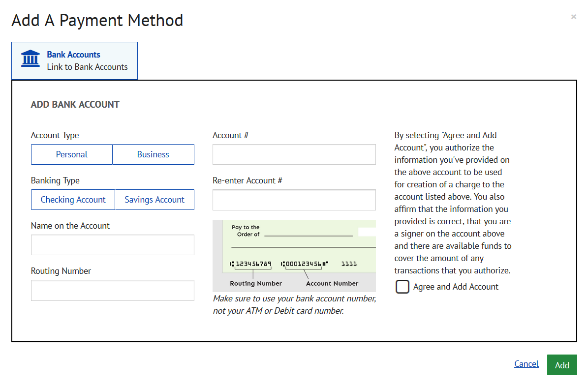Image resolution: width=588 pixels, height=386 pixels.
Task: Click the green Add button
Action: [562, 365]
